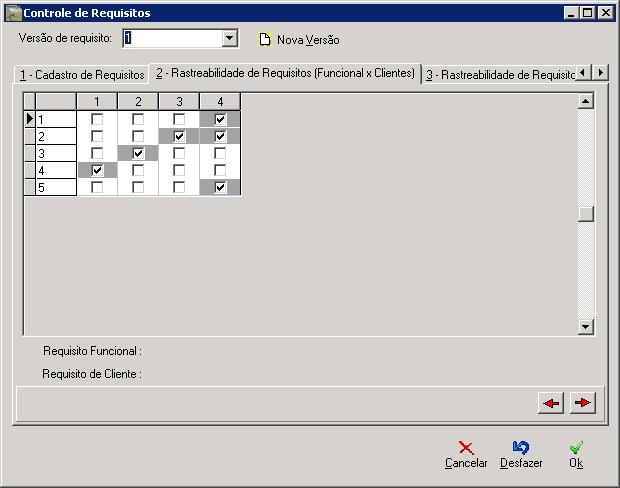Check row 5 column 3 checkbox
This screenshot has height=488, width=620.
(x=179, y=187)
